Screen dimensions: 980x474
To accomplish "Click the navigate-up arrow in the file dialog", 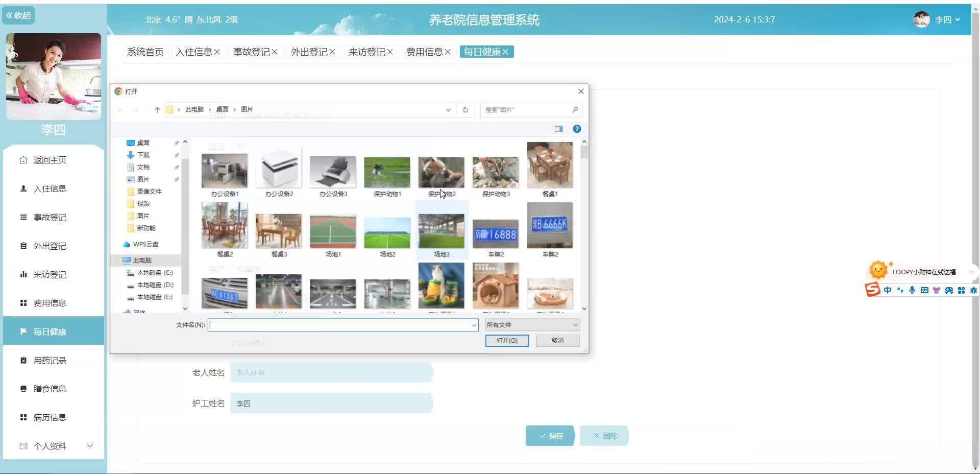I will 157,109.
